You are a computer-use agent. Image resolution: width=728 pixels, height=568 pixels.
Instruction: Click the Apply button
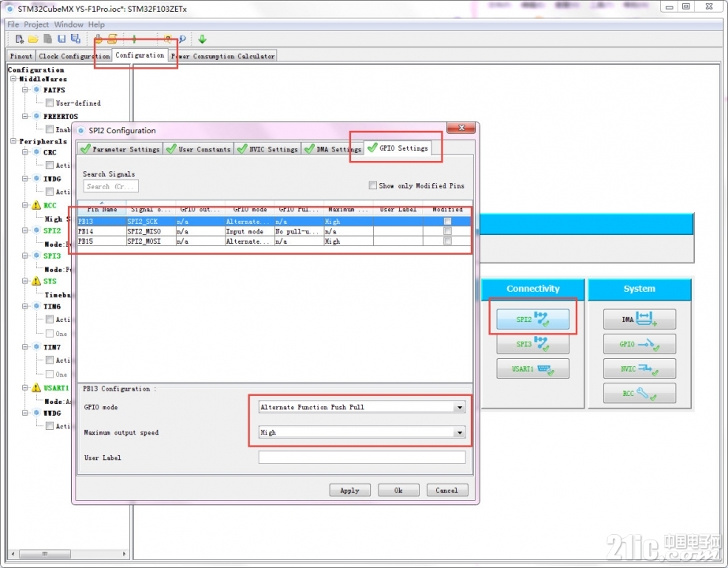[349, 491]
